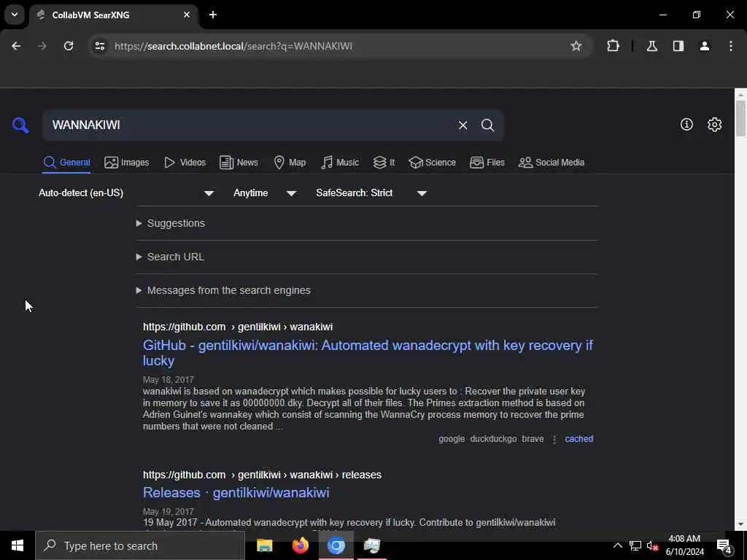The height and width of the screenshot is (560, 747).
Task: Open the network status tray icon
Action: click(635, 545)
